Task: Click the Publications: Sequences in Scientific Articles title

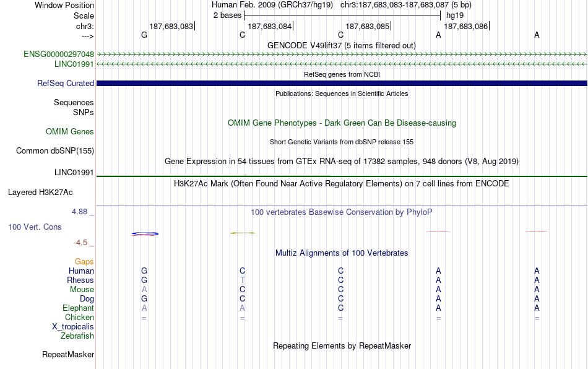Action: pos(342,93)
